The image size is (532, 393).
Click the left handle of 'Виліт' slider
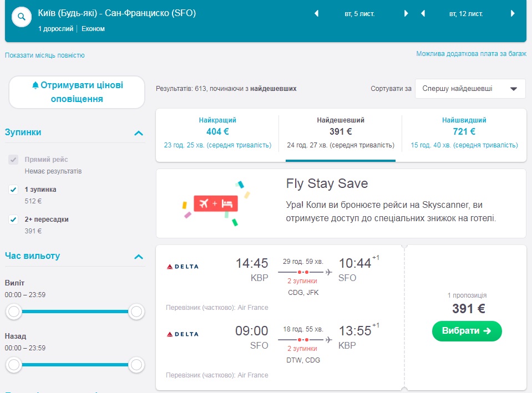point(14,312)
